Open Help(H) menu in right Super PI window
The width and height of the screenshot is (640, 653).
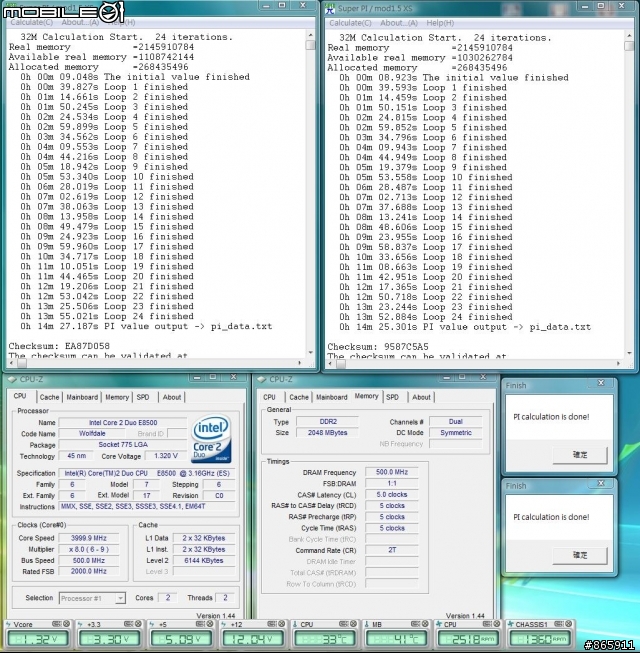coord(440,23)
